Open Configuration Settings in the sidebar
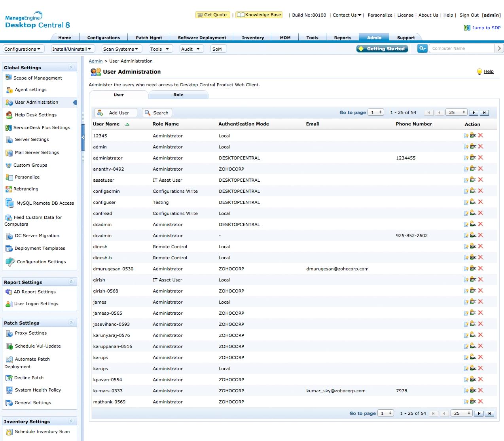504x441 pixels. (42, 262)
